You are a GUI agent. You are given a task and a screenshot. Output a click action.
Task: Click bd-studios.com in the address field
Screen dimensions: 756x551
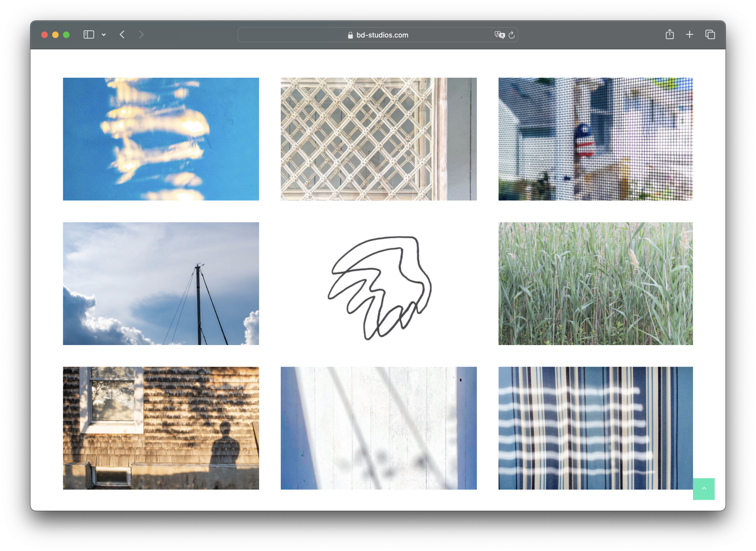[x=382, y=35]
